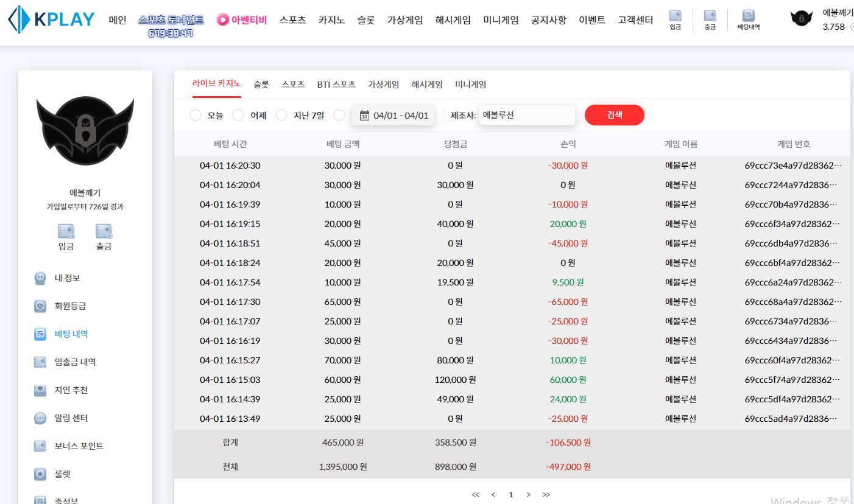The image size is (854, 504).
Task: Click the deposit (입금) icon in top header
Action: [x=675, y=19]
